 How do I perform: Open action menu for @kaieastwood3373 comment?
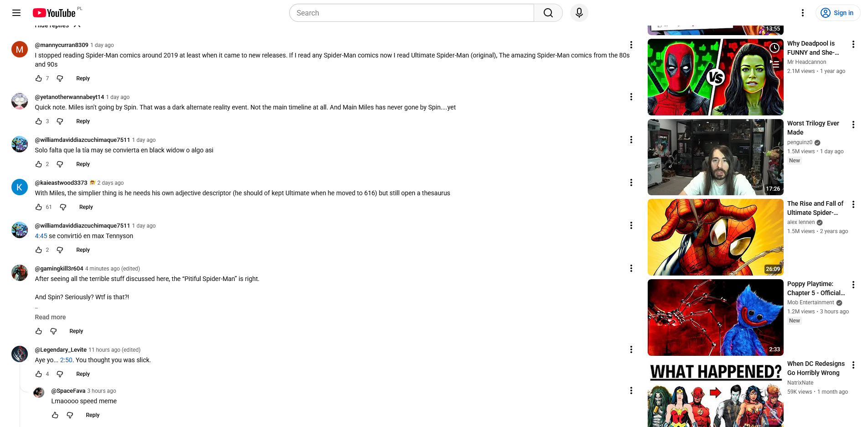[631, 182]
